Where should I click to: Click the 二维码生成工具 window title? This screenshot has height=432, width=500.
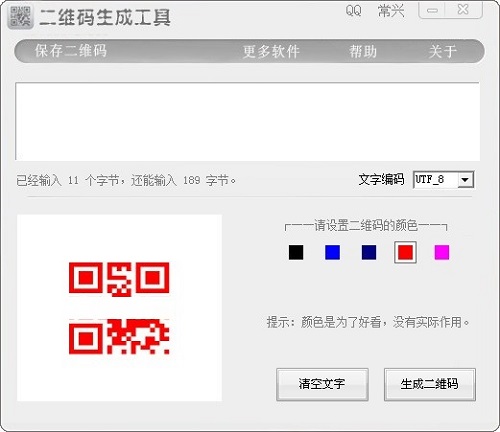tap(105, 17)
